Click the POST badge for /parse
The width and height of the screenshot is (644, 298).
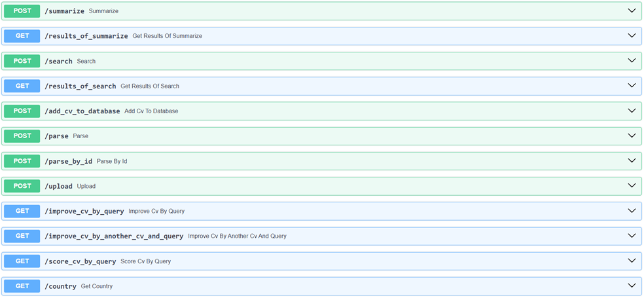22,136
